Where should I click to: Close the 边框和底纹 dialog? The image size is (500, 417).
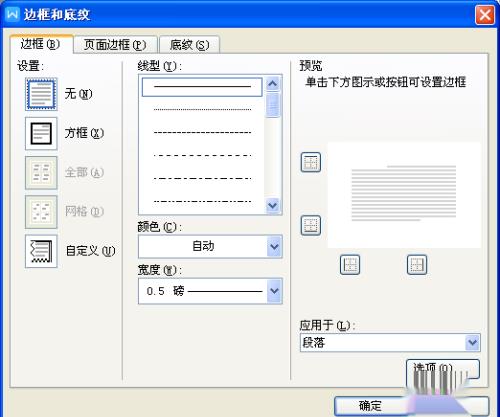coord(484,15)
